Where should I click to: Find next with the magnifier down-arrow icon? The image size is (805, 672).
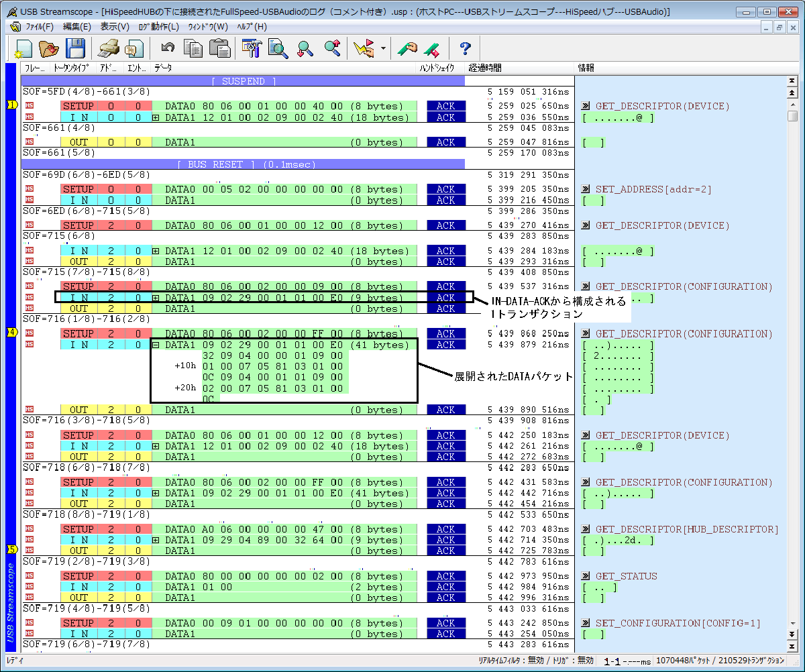305,48
